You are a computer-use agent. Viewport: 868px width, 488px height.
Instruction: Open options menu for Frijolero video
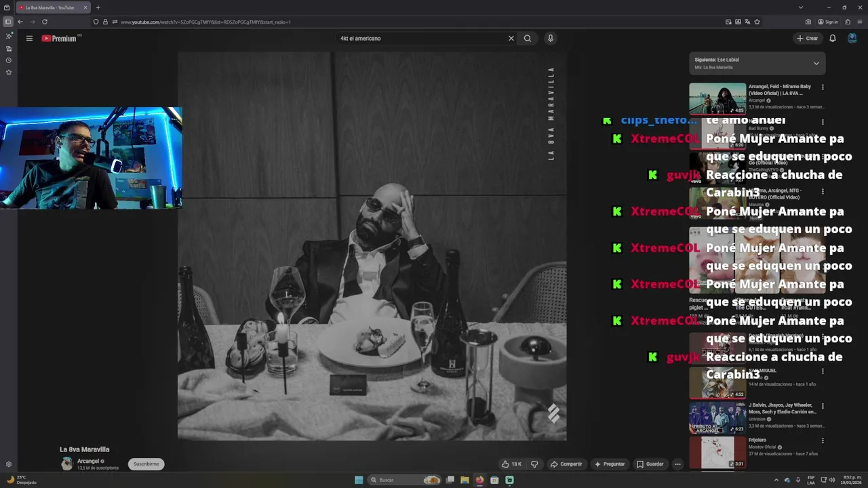(x=823, y=442)
